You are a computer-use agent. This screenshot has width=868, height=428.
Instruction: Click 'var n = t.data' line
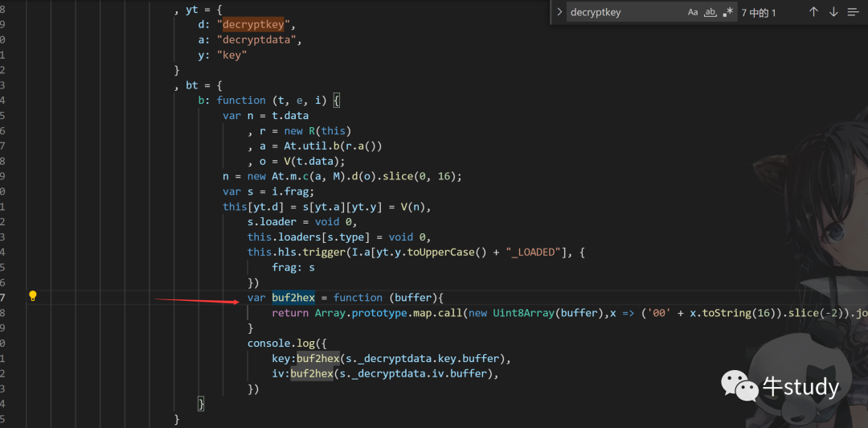[x=266, y=116]
